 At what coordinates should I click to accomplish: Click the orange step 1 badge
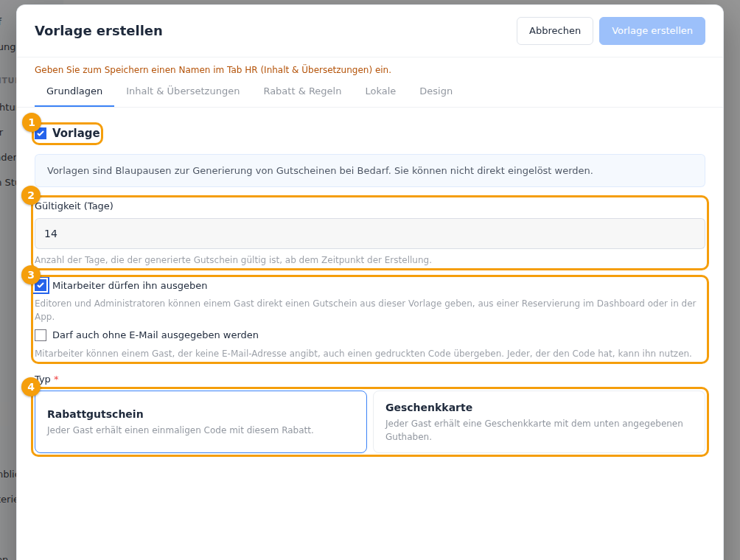click(31, 122)
